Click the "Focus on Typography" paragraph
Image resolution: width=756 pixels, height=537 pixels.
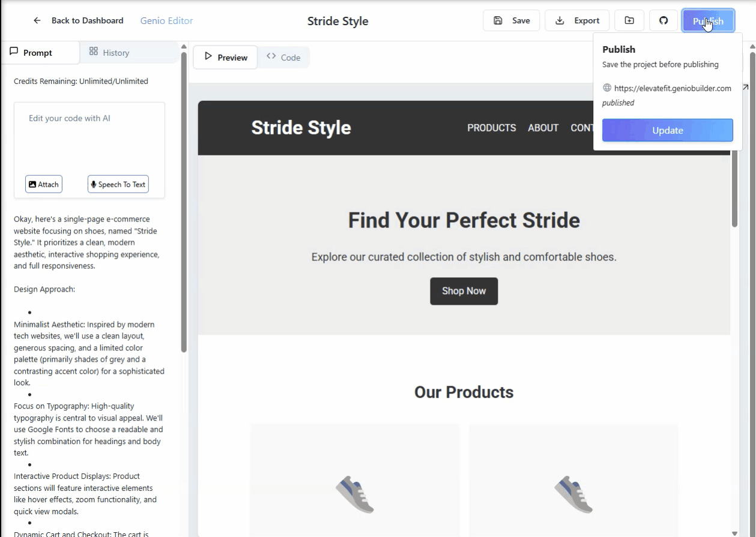(x=88, y=430)
